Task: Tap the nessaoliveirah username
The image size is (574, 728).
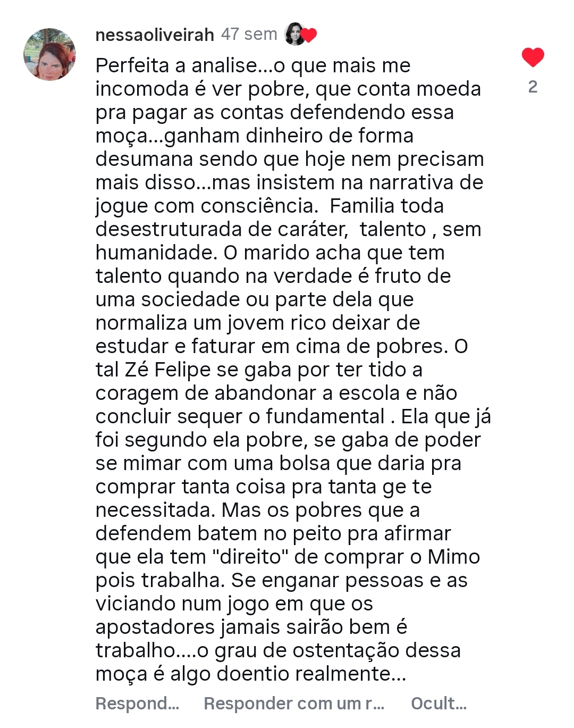Action: pos(154,35)
